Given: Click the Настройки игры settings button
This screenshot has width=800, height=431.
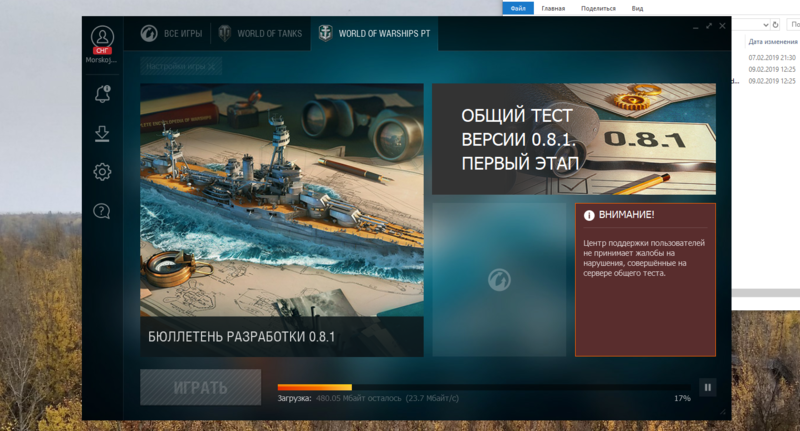Looking at the screenshot, I should pyautogui.click(x=181, y=66).
